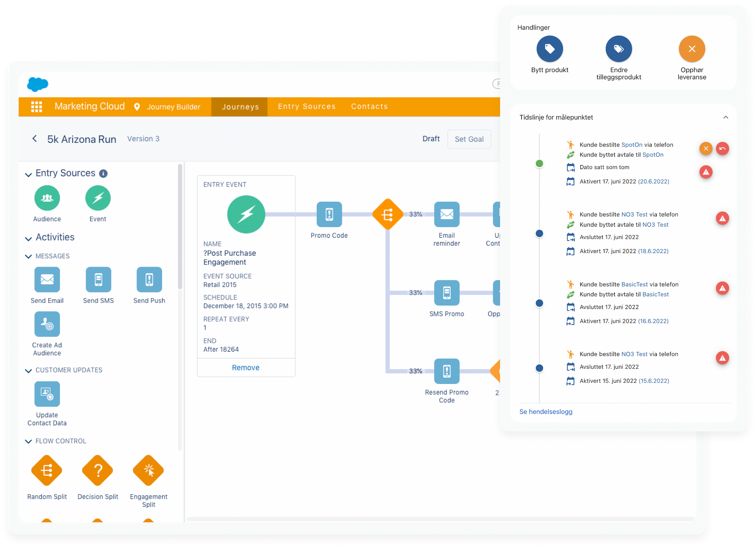The height and width of the screenshot is (547, 756).
Task: Open the Promo Code canvas node
Action: tap(329, 214)
